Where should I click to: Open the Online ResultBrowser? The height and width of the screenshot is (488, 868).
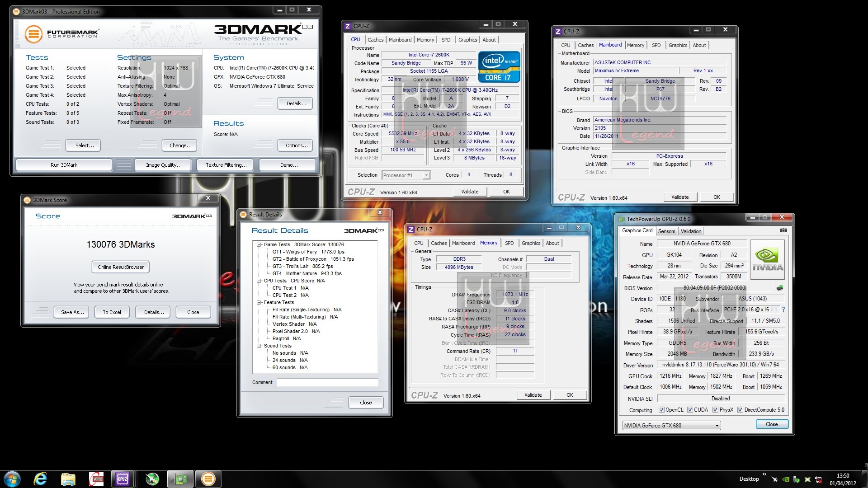pos(121,267)
